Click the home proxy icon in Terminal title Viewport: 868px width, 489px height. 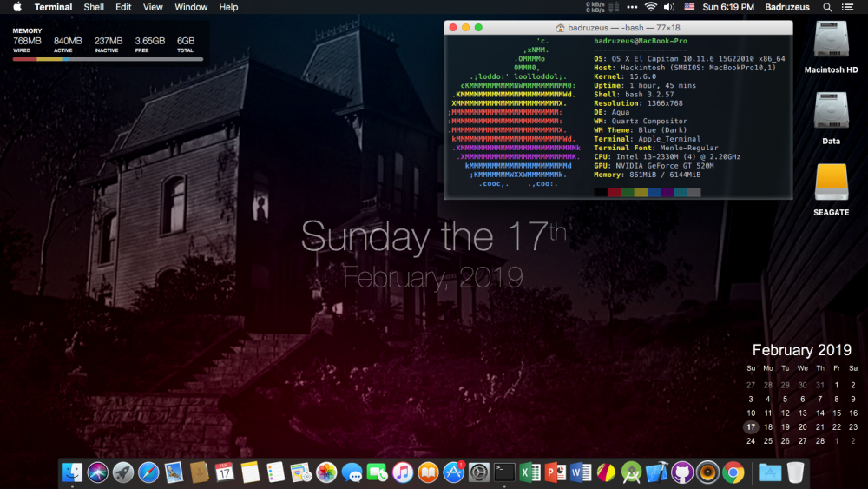click(560, 28)
